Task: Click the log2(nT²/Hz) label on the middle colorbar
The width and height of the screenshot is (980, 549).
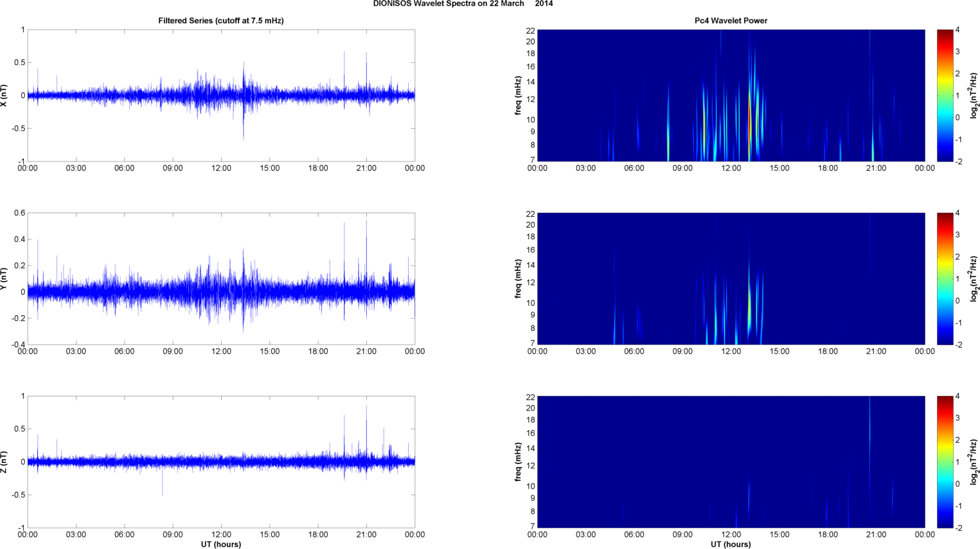Action: pos(974,278)
